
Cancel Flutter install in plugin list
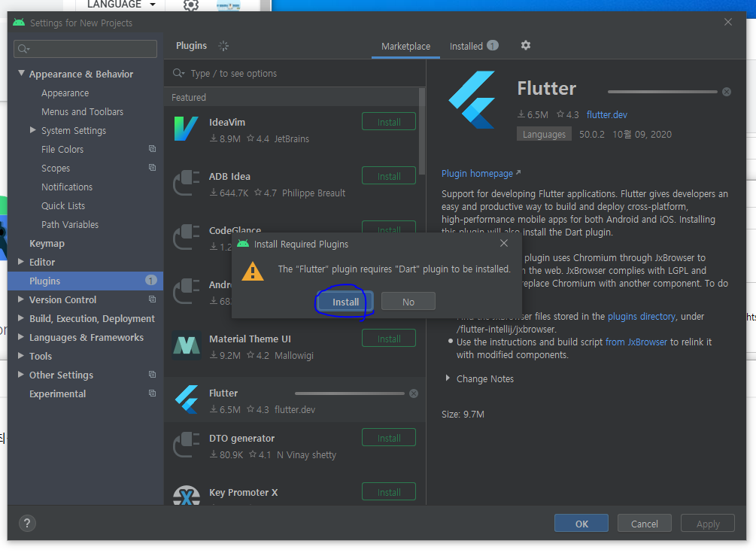coord(414,393)
